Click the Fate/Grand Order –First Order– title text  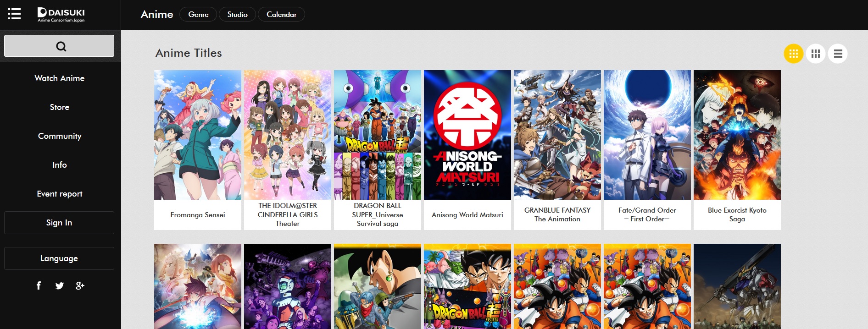[647, 214]
